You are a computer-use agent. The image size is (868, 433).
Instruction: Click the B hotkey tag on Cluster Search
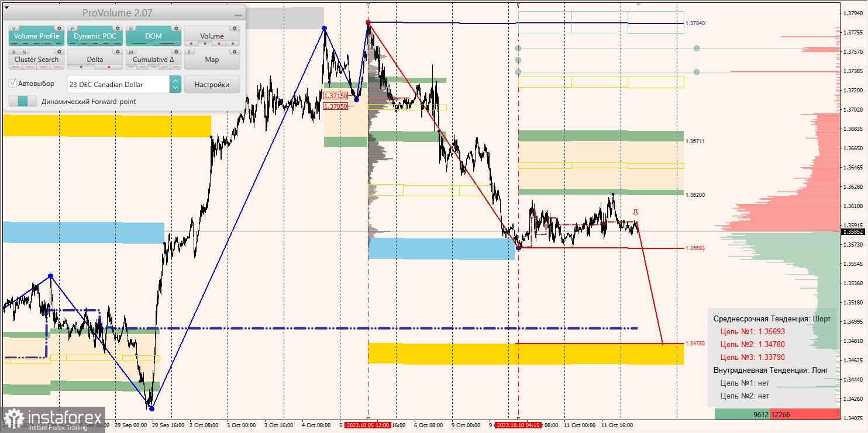[x=15, y=51]
